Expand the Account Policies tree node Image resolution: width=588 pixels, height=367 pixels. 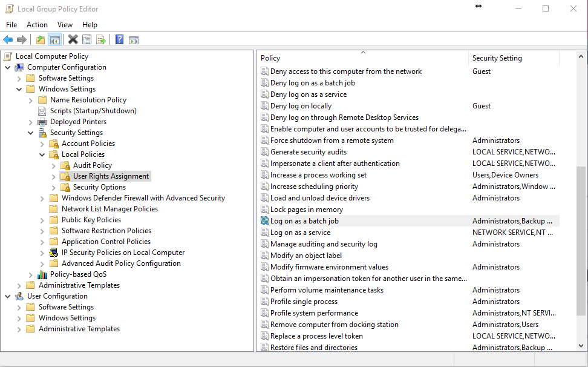pyautogui.click(x=42, y=144)
